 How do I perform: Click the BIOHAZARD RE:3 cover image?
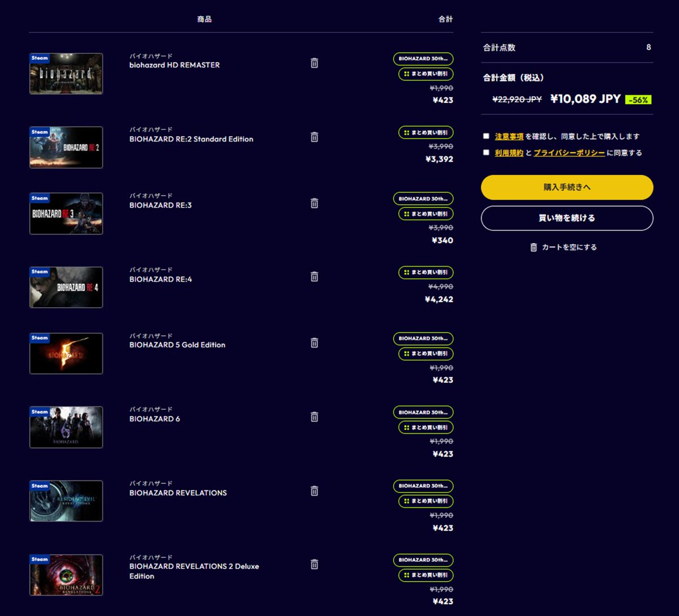[66, 214]
